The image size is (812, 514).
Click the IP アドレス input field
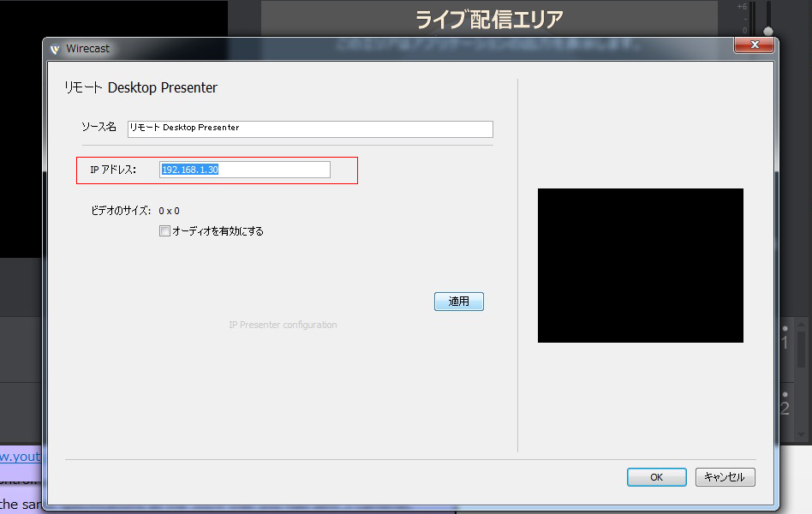point(244,170)
